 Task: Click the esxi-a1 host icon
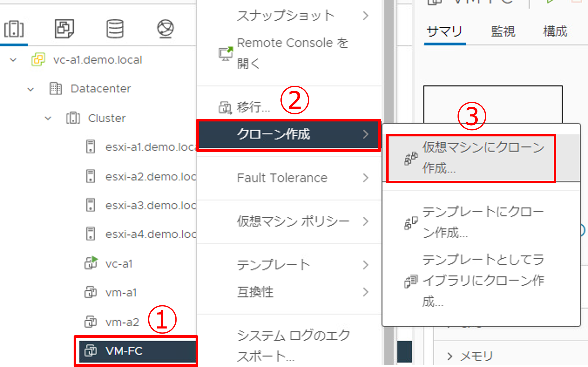click(90, 146)
